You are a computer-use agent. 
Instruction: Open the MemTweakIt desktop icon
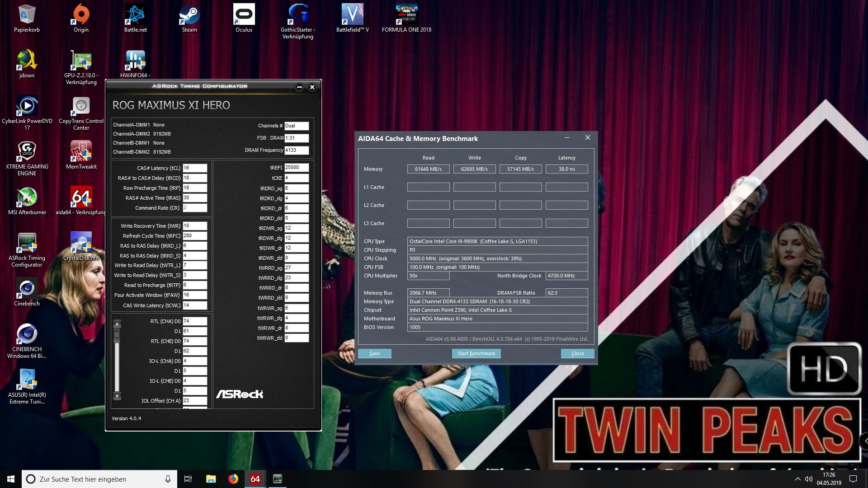pyautogui.click(x=81, y=155)
